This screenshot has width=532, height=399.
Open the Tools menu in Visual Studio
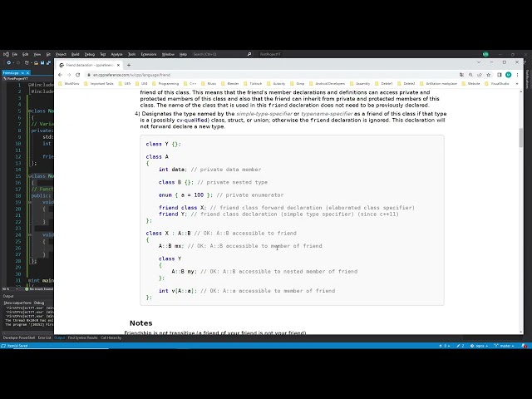coord(131,54)
